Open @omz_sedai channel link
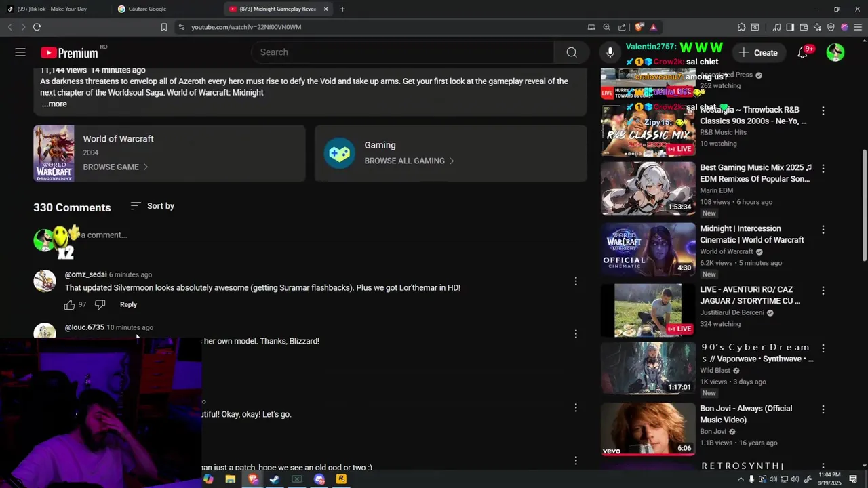Viewport: 868px width, 488px height. [86, 274]
